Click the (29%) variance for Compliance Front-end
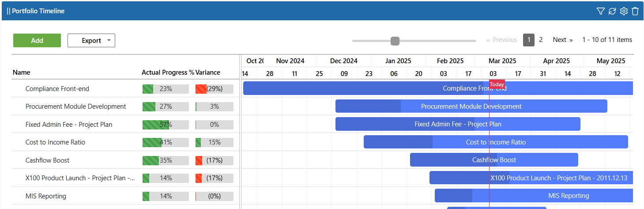This screenshot has height=209, width=644. tap(215, 89)
